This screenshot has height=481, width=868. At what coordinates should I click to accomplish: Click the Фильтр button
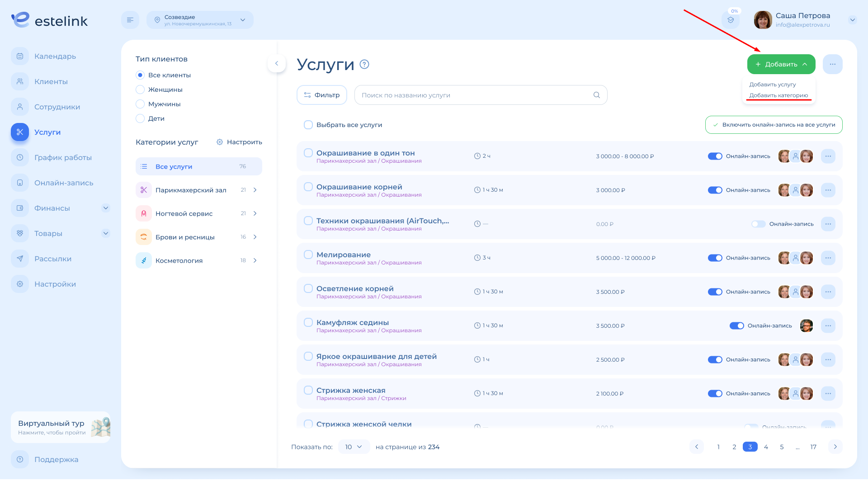click(x=322, y=95)
